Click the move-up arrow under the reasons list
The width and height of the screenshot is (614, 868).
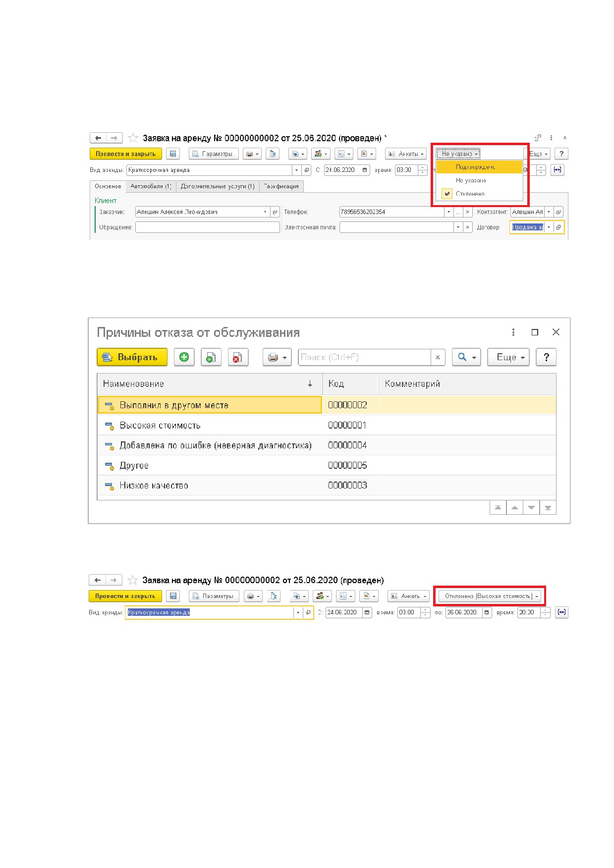tap(515, 507)
